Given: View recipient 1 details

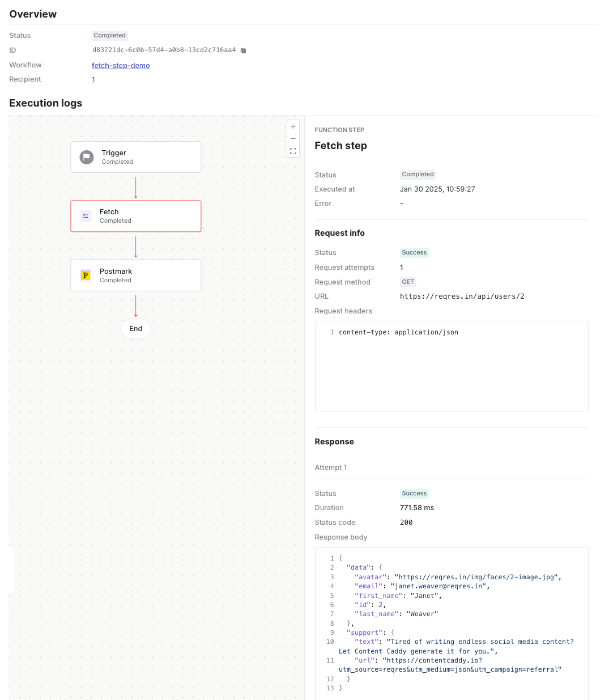Looking at the screenshot, I should pos(93,79).
